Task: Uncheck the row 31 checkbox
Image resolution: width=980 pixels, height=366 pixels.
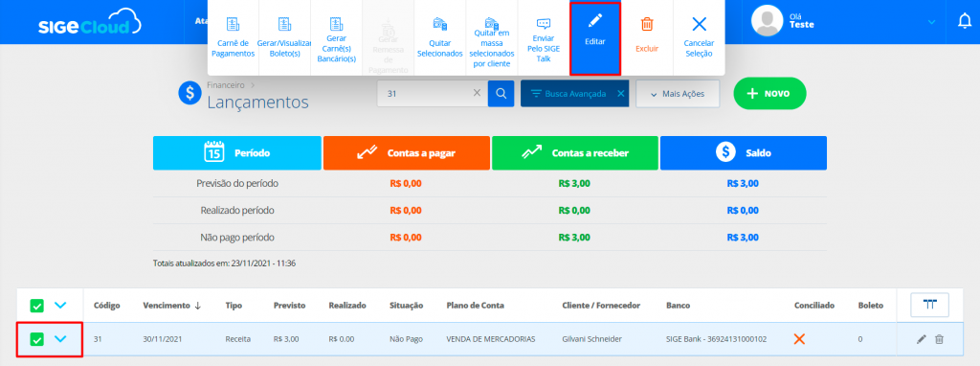Action: [x=37, y=339]
